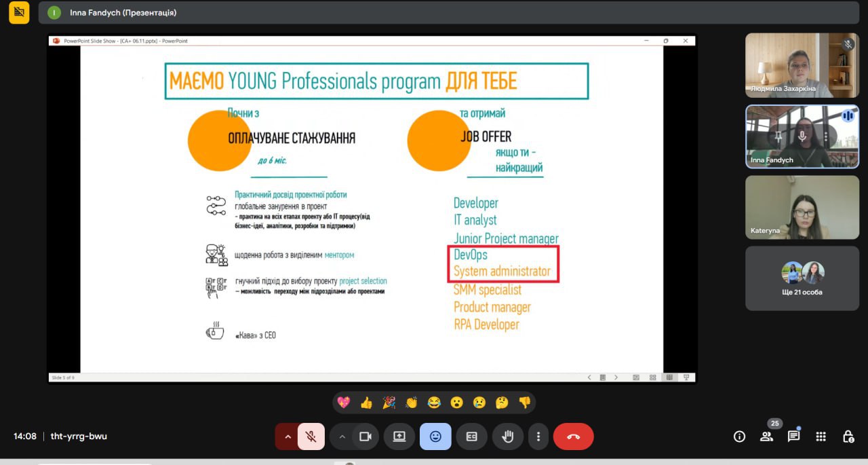Go to next slide in PowerPoint status bar
The width and height of the screenshot is (868, 465).
coord(616,377)
